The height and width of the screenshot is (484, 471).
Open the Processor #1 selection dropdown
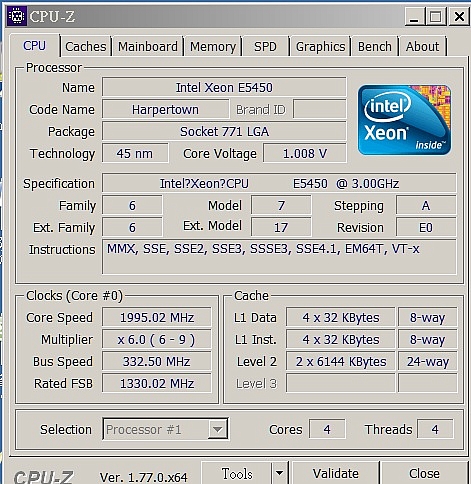pos(165,429)
